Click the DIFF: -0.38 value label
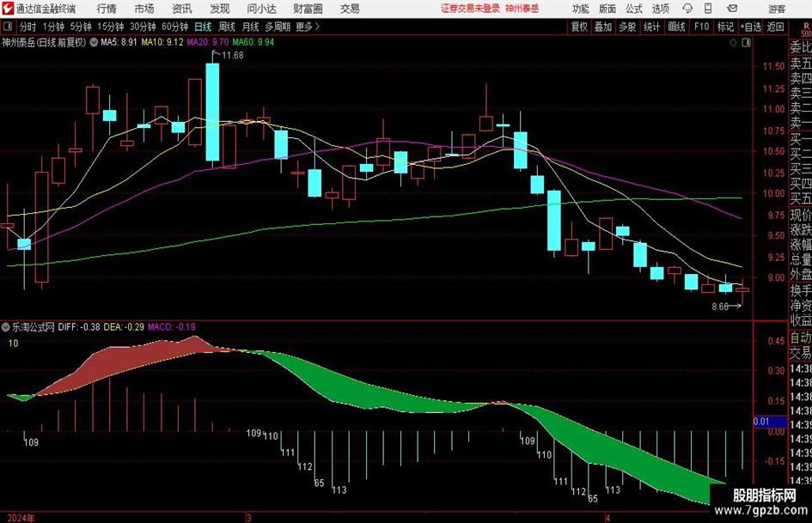812x523 pixels. [x=79, y=326]
